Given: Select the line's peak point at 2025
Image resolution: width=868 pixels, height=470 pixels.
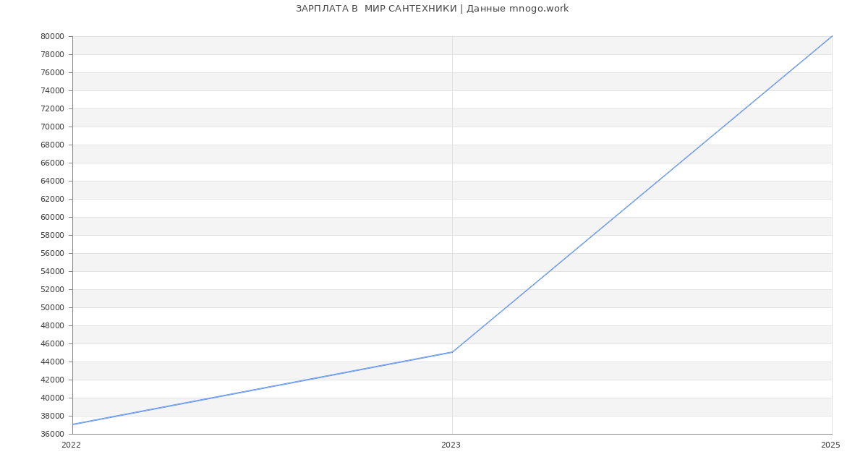Looking at the screenshot, I should [831, 36].
